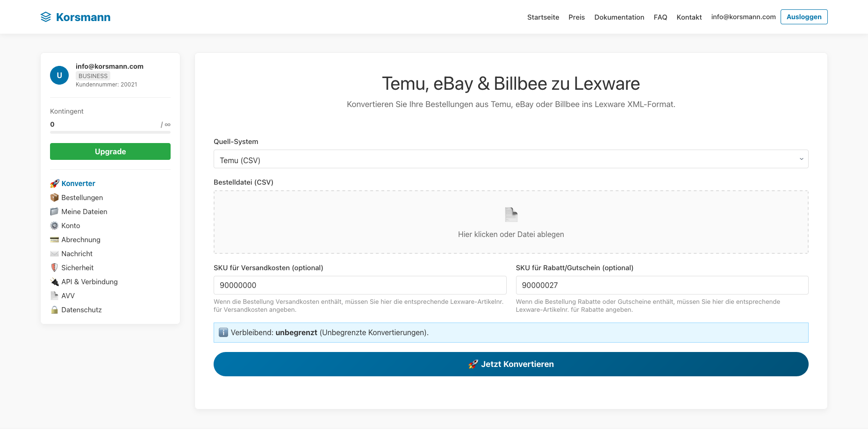Image resolution: width=868 pixels, height=438 pixels.
Task: Click the SKU für Rabatt/Gutschein input field
Action: [x=662, y=285]
